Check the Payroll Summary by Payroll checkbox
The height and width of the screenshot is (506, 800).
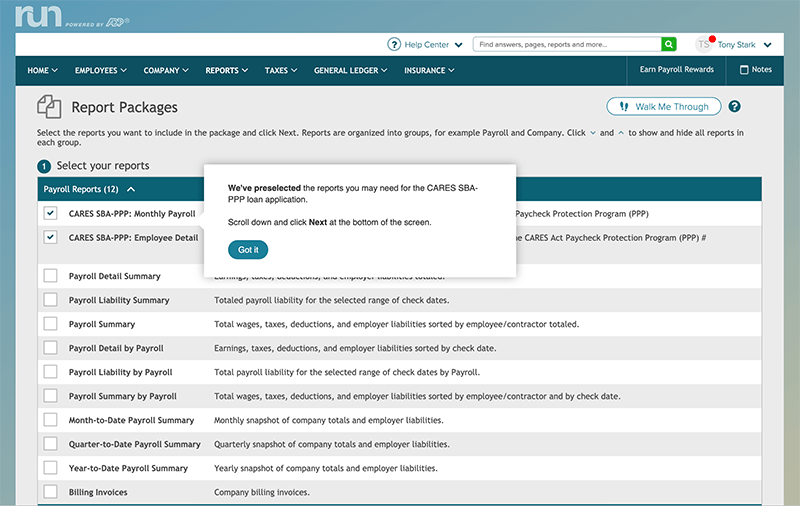point(50,395)
